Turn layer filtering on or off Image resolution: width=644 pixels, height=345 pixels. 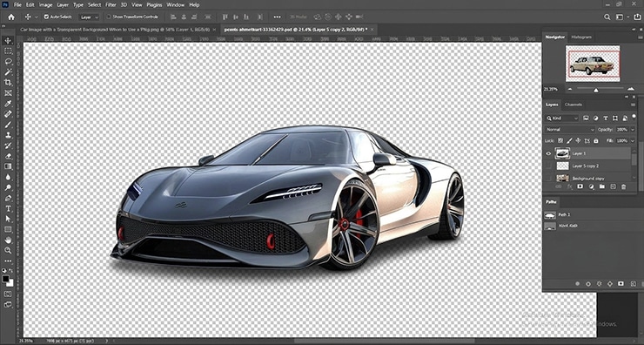point(634,118)
